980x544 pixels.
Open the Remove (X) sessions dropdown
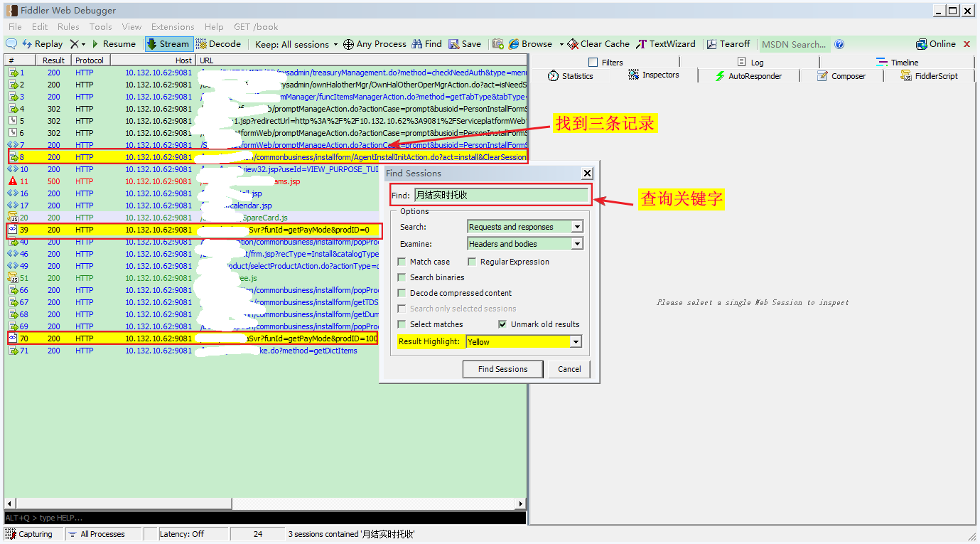pos(78,44)
